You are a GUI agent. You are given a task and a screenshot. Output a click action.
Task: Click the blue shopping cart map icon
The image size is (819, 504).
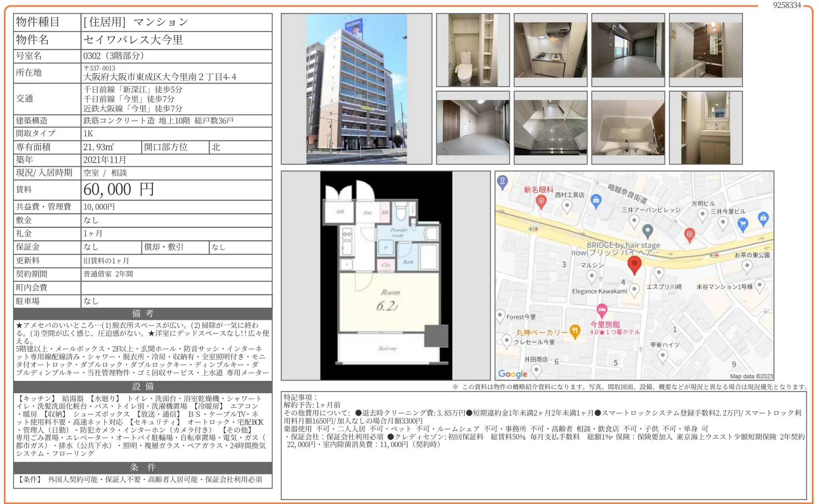[743, 224]
